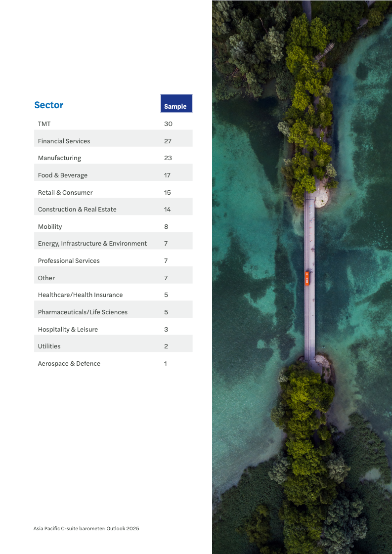Viewport: 392px width, 554px height.
Task: Click the Hospitality & Leisure label
Action: click(x=68, y=330)
